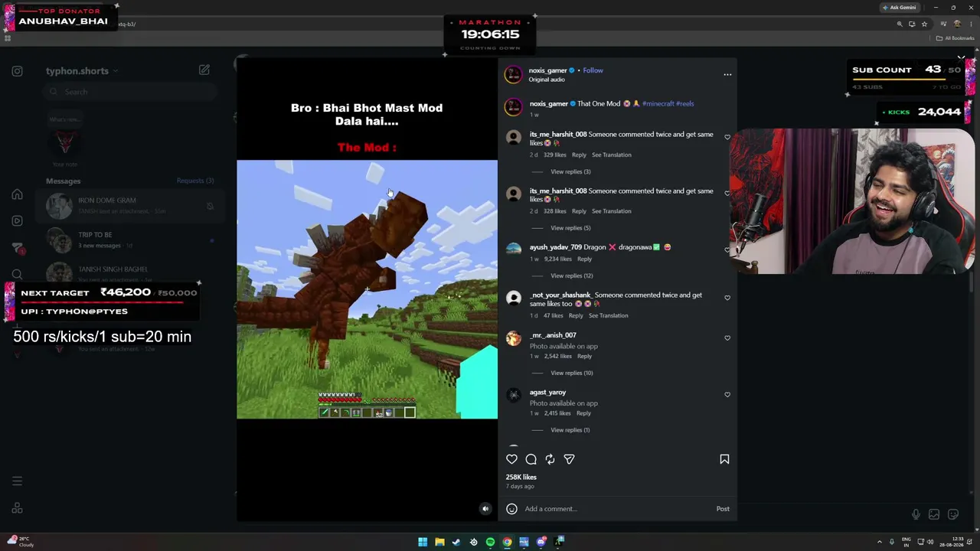See translation of the 329-likes comment
This screenshot has width=980, height=551.
pos(612,155)
